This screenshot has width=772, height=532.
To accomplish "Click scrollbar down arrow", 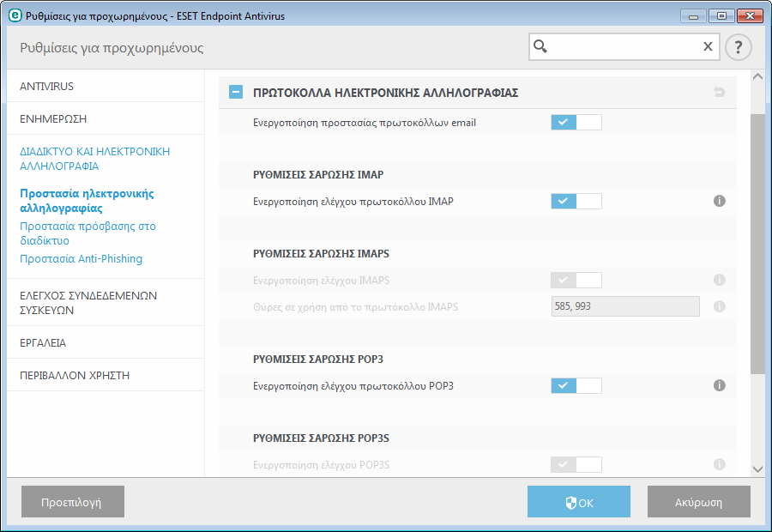I will [757, 469].
